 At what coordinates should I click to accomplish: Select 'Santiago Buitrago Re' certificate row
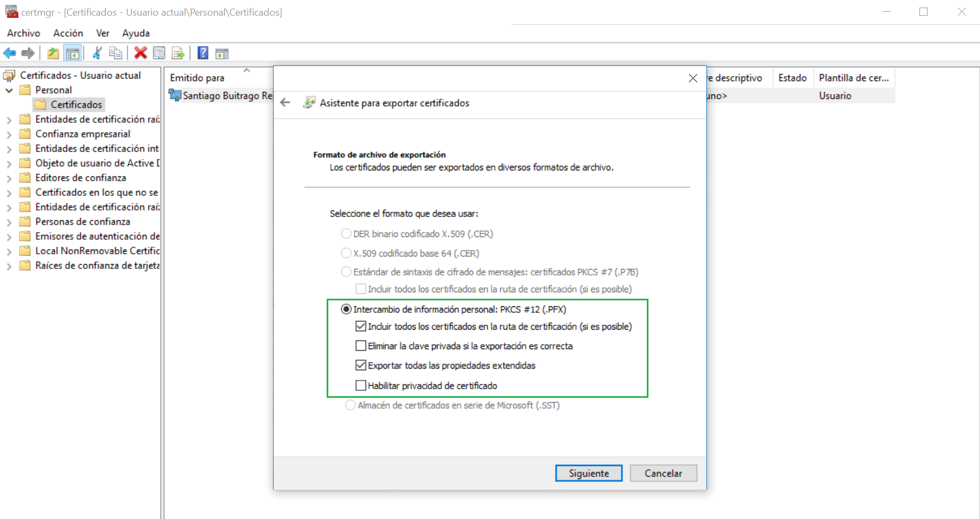(227, 96)
